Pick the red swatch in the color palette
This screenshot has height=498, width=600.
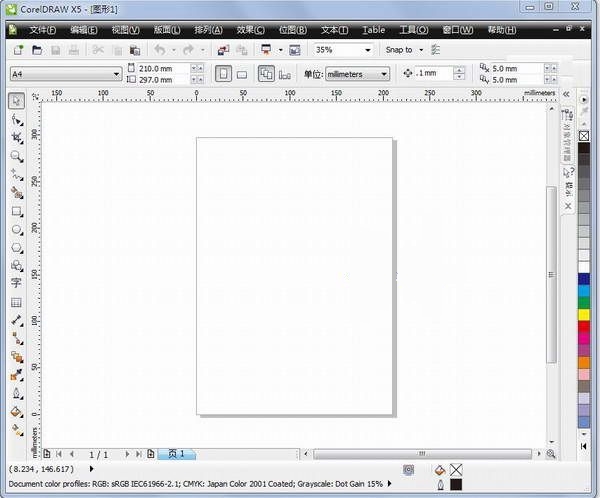(584, 327)
